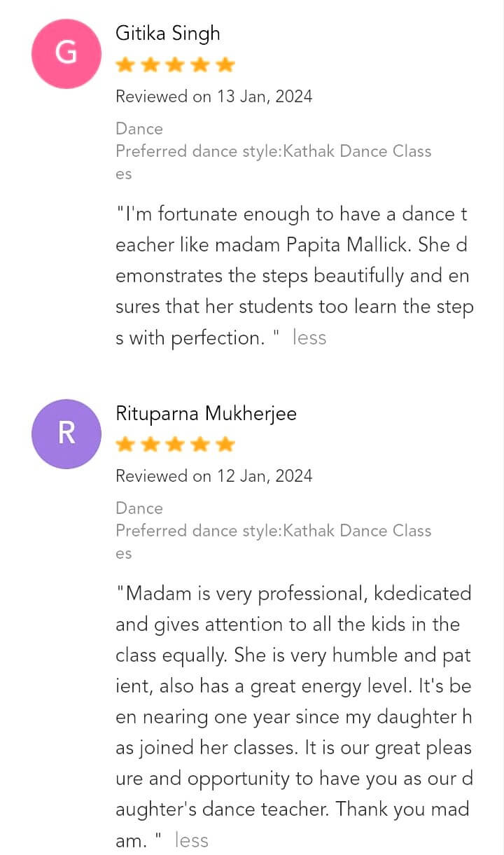
Task: Click Gitika Singh's pink avatar icon
Action: click(x=66, y=54)
